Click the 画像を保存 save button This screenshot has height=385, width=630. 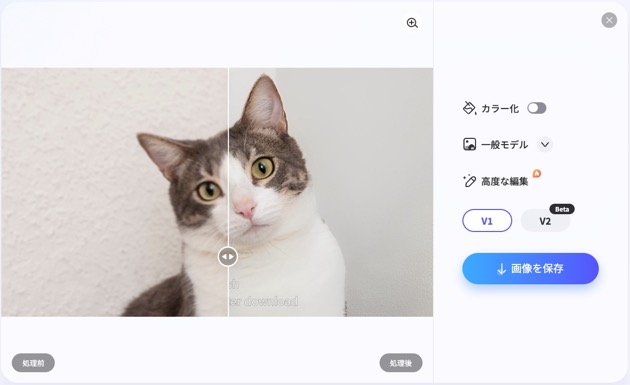tap(530, 268)
